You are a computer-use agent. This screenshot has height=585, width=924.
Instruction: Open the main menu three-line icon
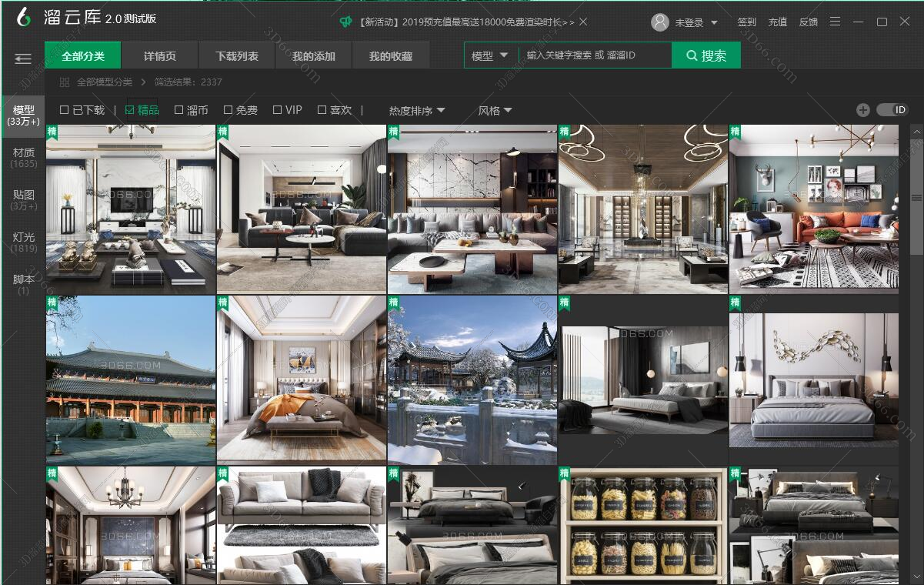click(x=836, y=22)
